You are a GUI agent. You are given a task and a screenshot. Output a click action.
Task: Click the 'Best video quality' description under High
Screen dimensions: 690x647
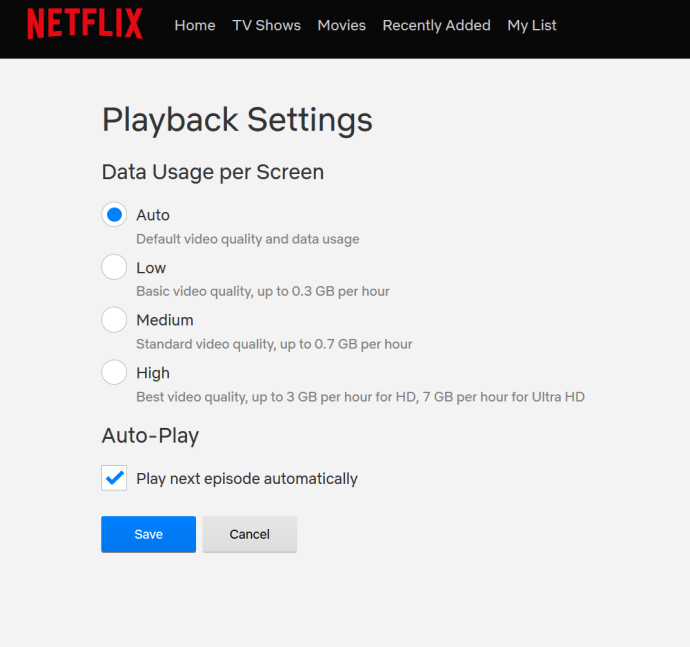click(x=360, y=397)
